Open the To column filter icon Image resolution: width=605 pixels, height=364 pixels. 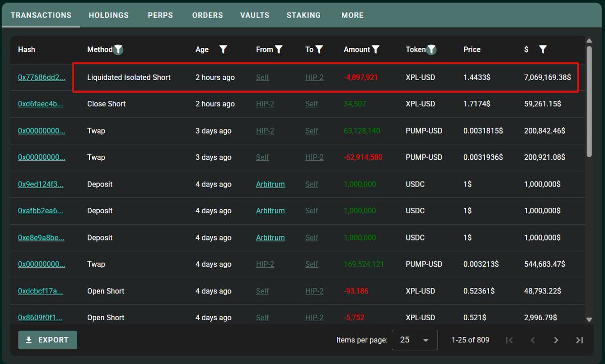point(319,49)
